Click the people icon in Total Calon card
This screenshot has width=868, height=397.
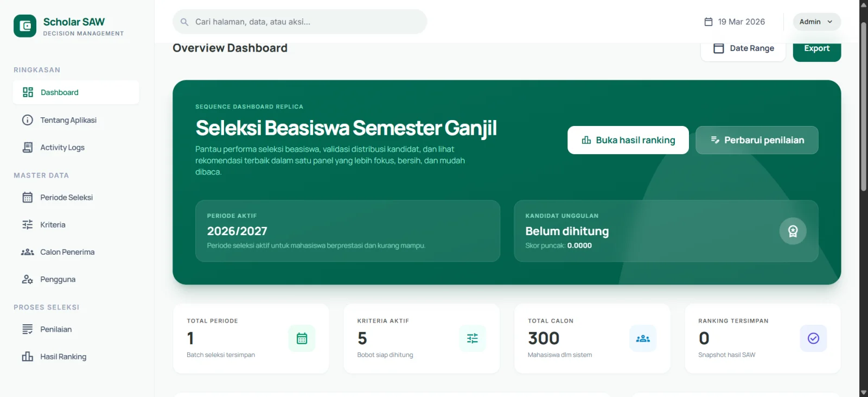click(643, 338)
